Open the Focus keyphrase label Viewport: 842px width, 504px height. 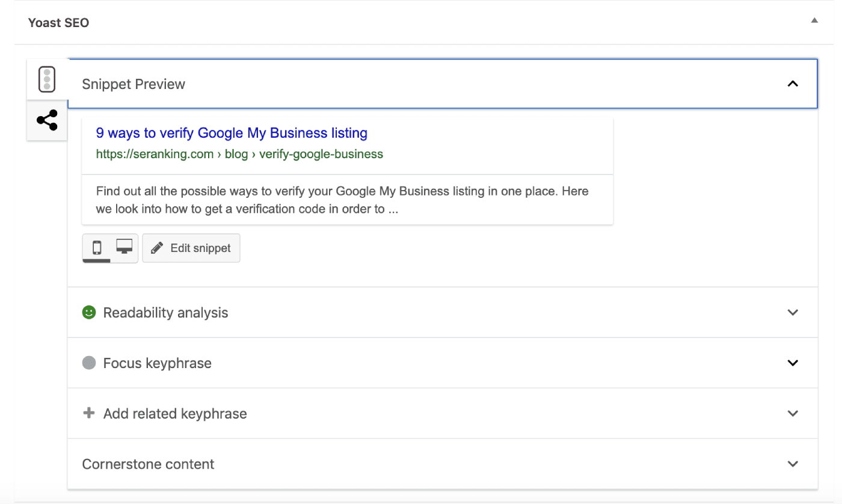(158, 363)
